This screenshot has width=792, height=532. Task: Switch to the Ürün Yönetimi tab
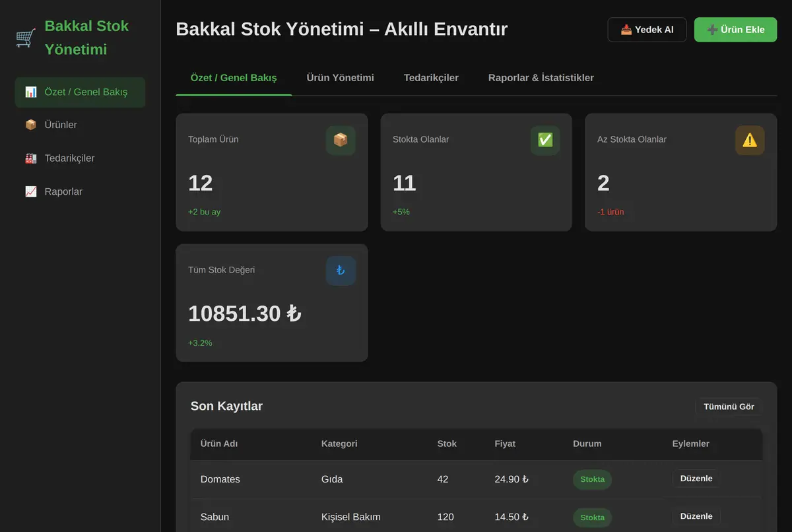click(x=340, y=78)
